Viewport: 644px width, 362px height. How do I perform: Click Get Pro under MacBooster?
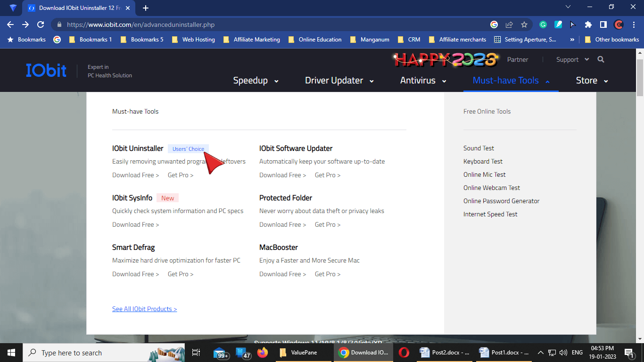pyautogui.click(x=328, y=274)
